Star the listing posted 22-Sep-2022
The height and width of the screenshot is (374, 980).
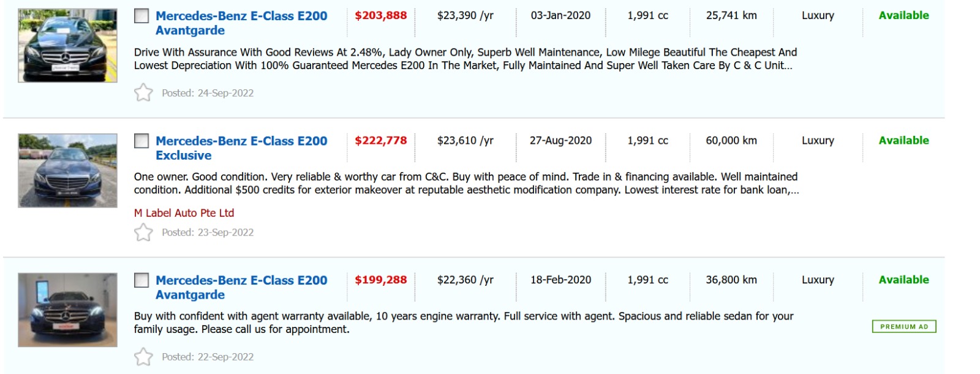coord(143,356)
